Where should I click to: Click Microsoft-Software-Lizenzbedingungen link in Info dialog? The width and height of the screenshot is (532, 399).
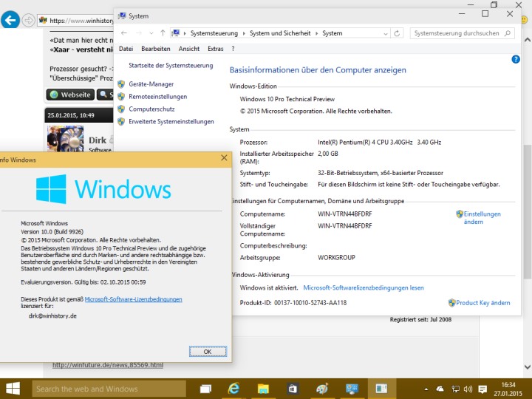click(x=133, y=299)
